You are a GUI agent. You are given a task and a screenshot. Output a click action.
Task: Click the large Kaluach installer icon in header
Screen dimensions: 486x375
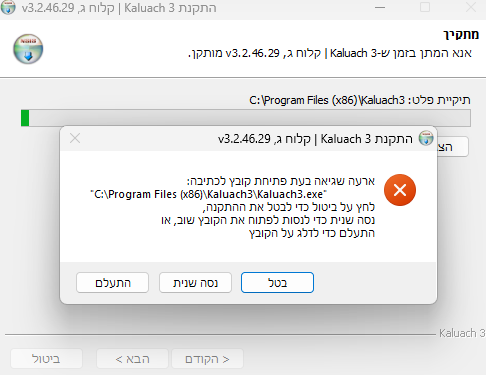28,49
